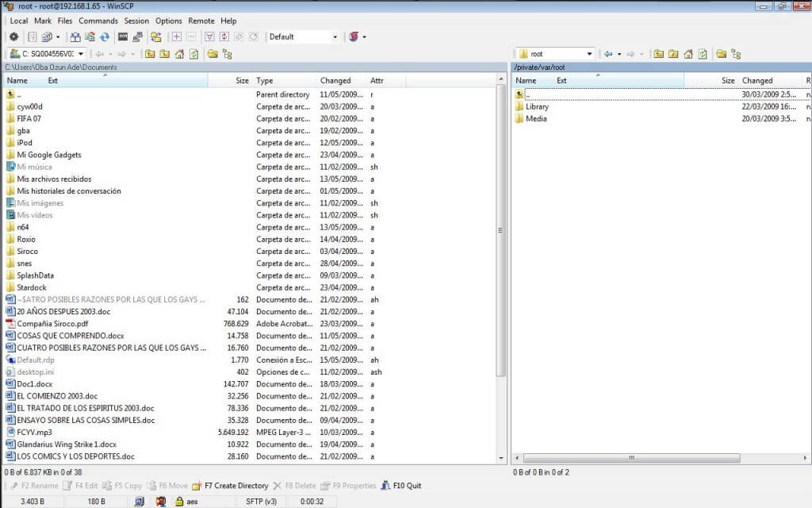Click local panel scroll-down arrow

500,458
